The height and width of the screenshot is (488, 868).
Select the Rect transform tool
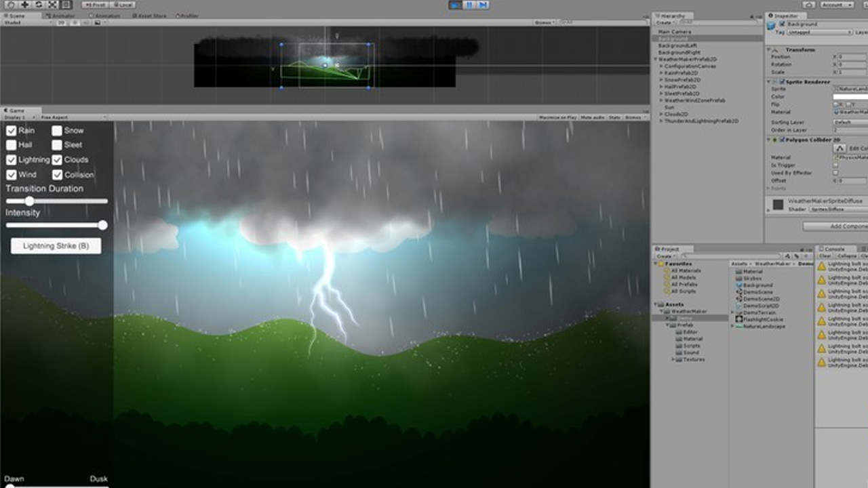66,5
